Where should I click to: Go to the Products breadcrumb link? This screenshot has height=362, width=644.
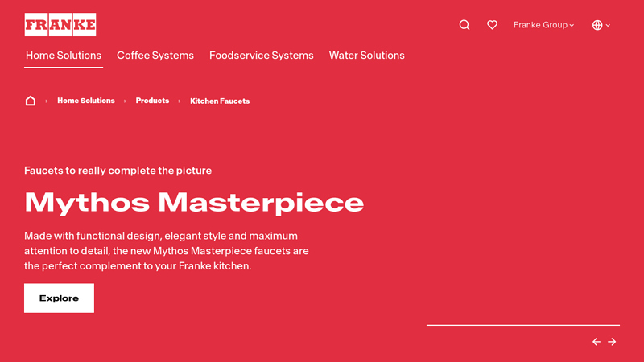click(152, 101)
